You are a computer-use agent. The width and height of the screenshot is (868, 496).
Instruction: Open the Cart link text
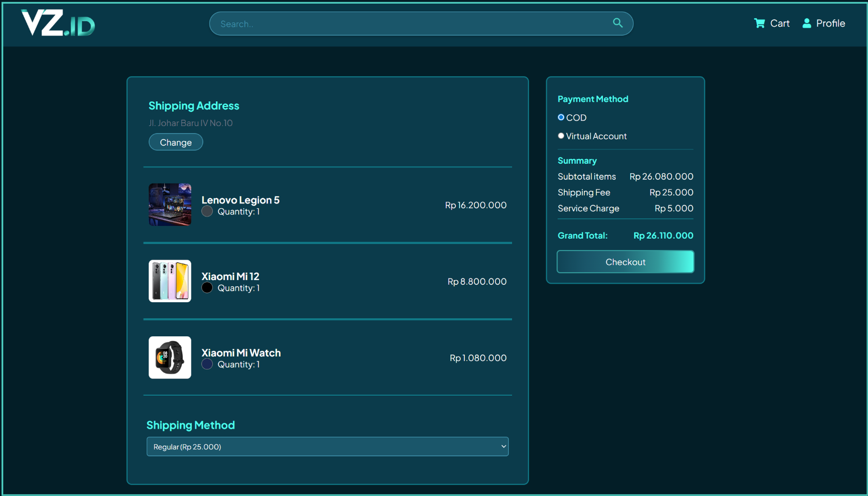click(780, 23)
